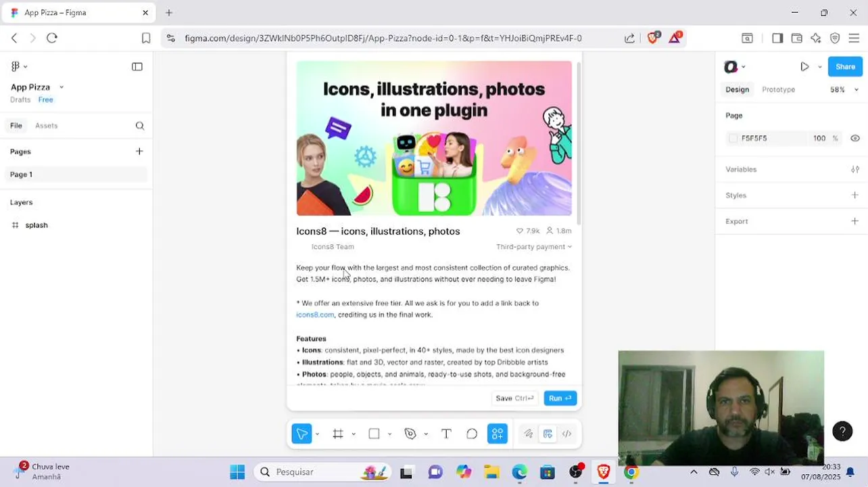Image resolution: width=868 pixels, height=487 pixels.
Task: Open the 58% zoom dropdown
Action: pyautogui.click(x=844, y=89)
